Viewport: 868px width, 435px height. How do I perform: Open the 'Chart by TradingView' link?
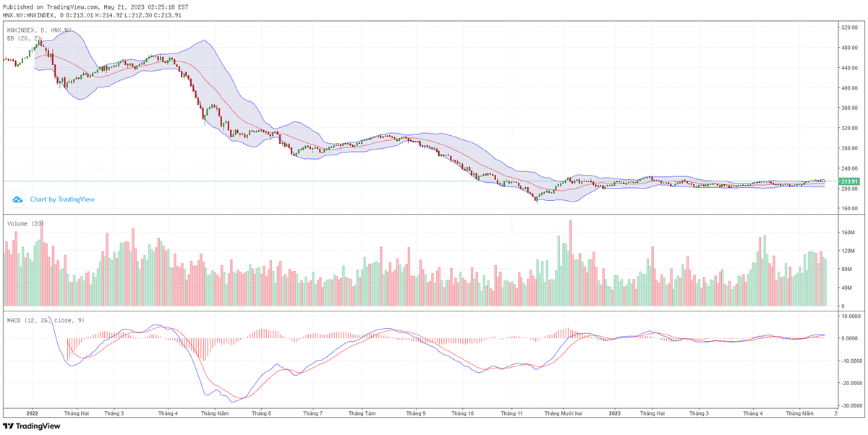(61, 199)
